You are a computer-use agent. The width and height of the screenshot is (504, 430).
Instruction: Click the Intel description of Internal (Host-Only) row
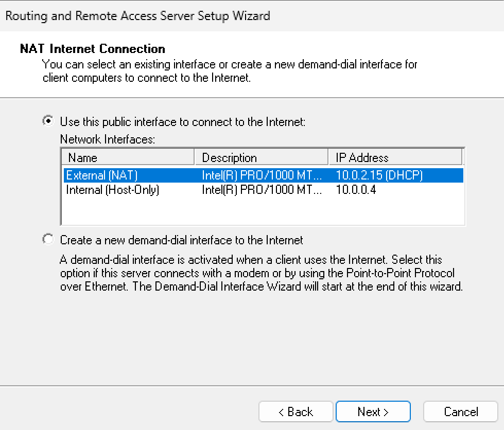coord(262,190)
